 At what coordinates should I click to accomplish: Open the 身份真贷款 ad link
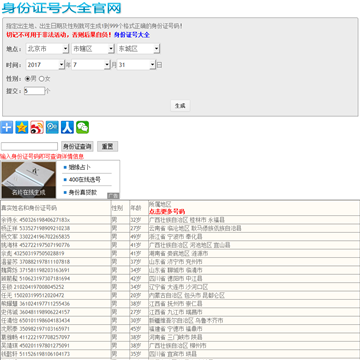(83, 192)
